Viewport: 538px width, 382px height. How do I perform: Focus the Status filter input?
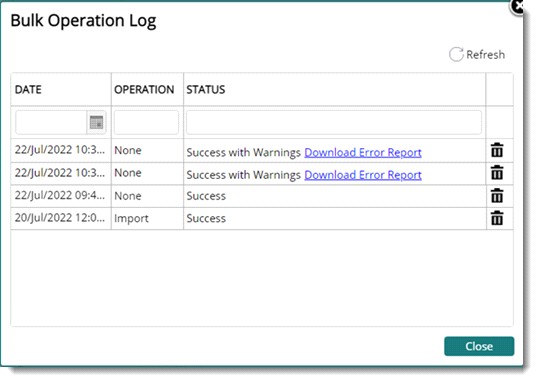point(334,122)
